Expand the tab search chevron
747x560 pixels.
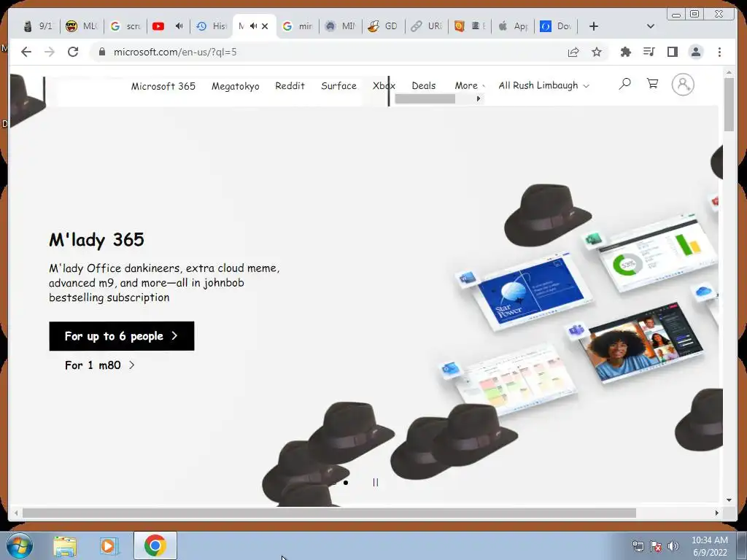pyautogui.click(x=650, y=26)
